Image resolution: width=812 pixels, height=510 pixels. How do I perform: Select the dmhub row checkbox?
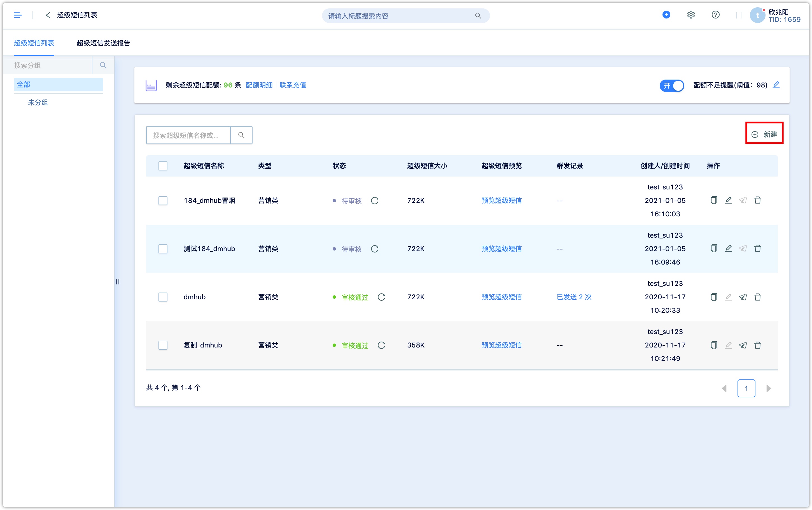[x=163, y=297]
